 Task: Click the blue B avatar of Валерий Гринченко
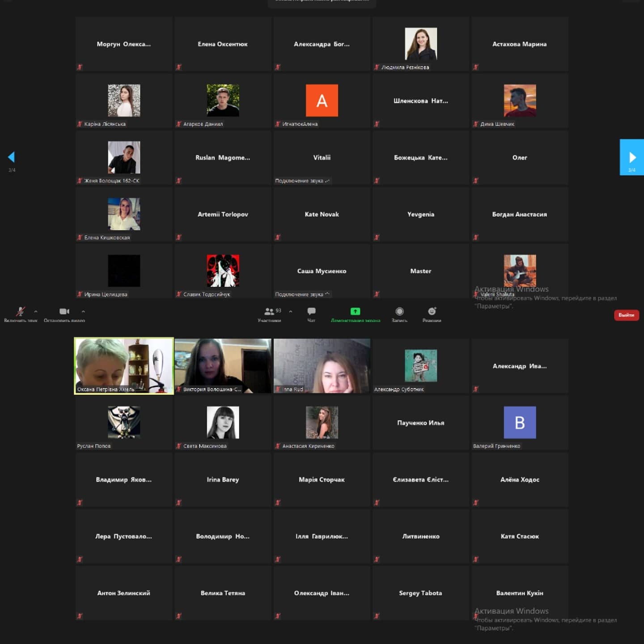tap(520, 422)
